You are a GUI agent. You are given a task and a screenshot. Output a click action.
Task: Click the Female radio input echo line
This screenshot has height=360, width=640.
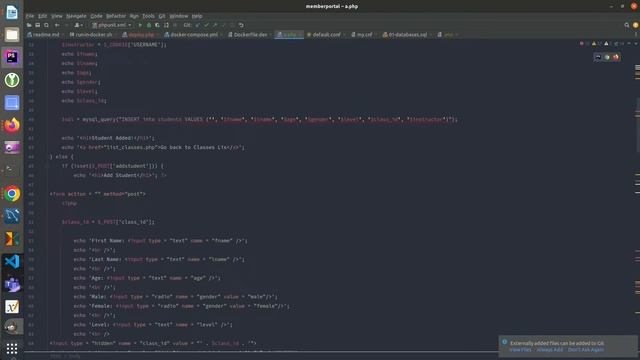[181, 306]
